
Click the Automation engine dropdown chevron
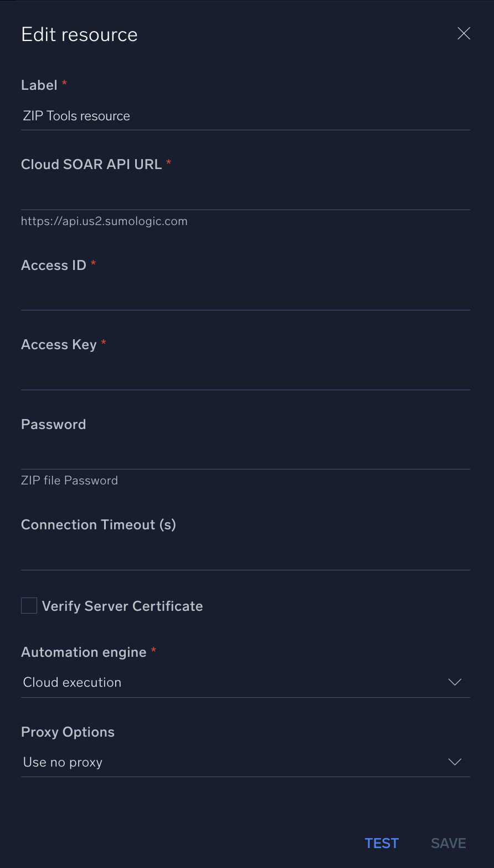coord(454,682)
